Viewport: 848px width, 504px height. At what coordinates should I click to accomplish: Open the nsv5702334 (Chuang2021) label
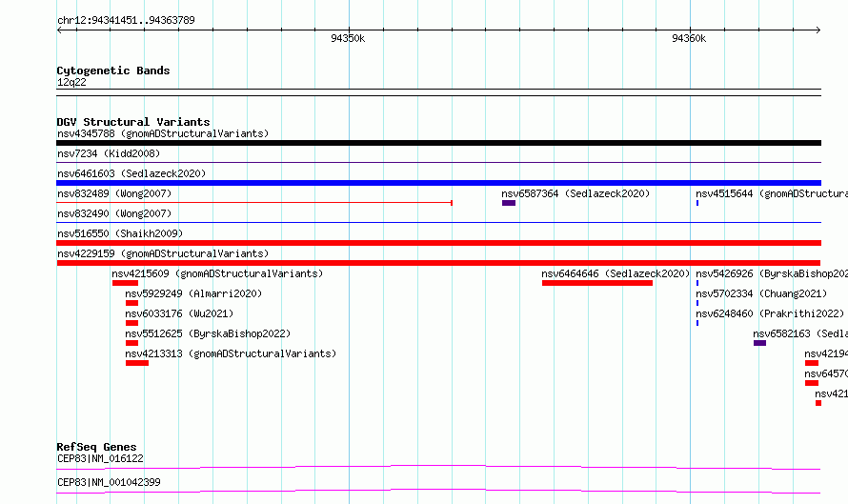tap(761, 293)
